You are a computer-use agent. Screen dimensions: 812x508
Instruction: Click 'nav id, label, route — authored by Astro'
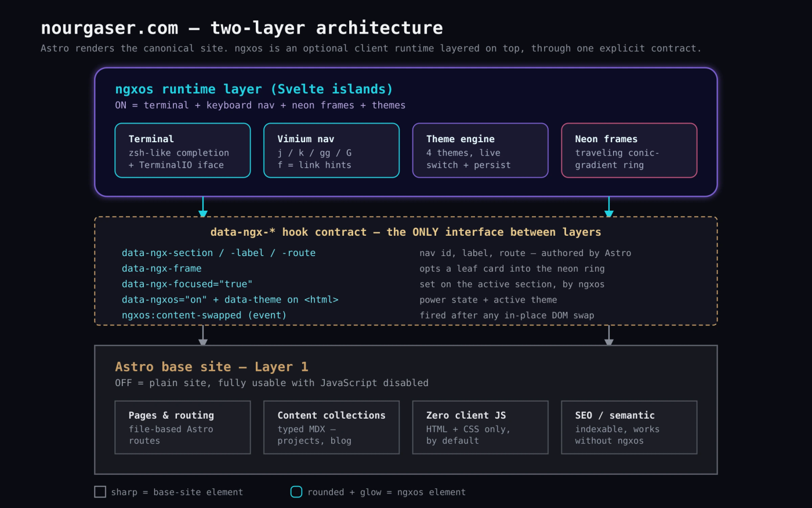coord(525,253)
